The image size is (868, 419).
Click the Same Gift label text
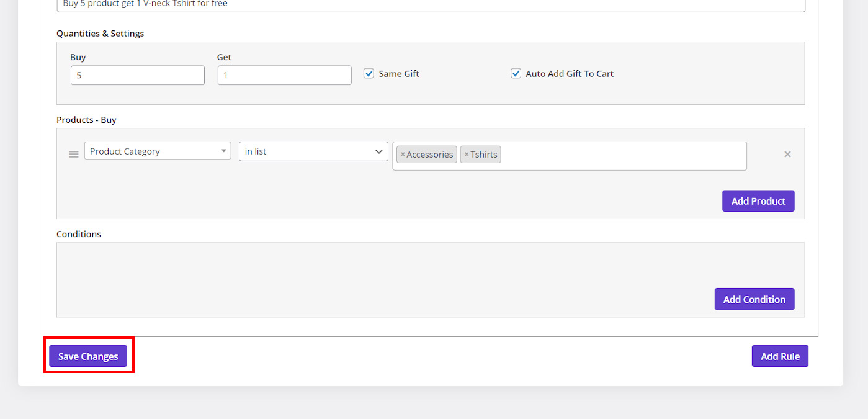(399, 73)
